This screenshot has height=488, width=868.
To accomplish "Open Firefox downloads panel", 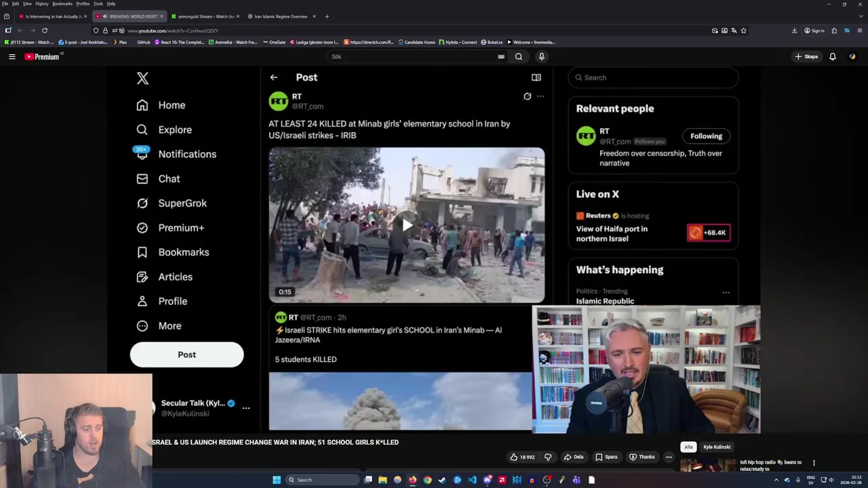I will [x=794, y=30].
